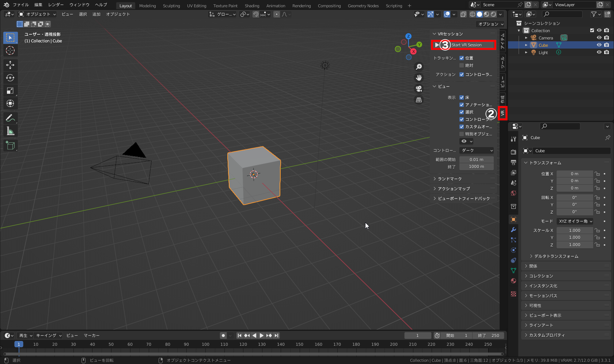Hide the Cube using its eye toggle
Viewport: 614px width, 364px height.
click(599, 45)
